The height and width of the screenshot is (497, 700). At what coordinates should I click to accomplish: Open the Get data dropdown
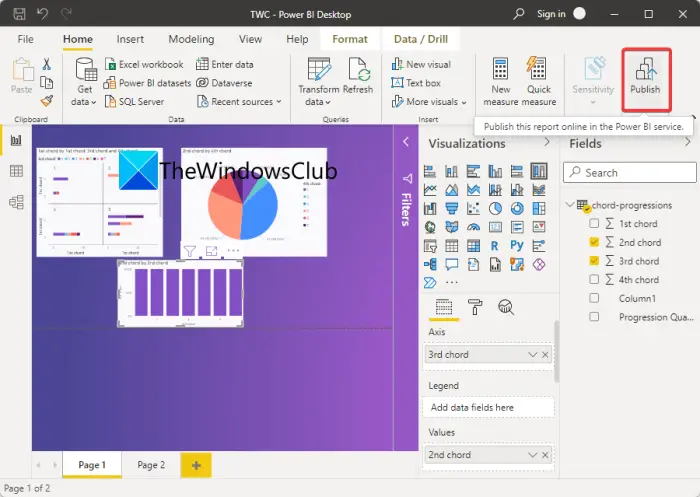pos(84,82)
